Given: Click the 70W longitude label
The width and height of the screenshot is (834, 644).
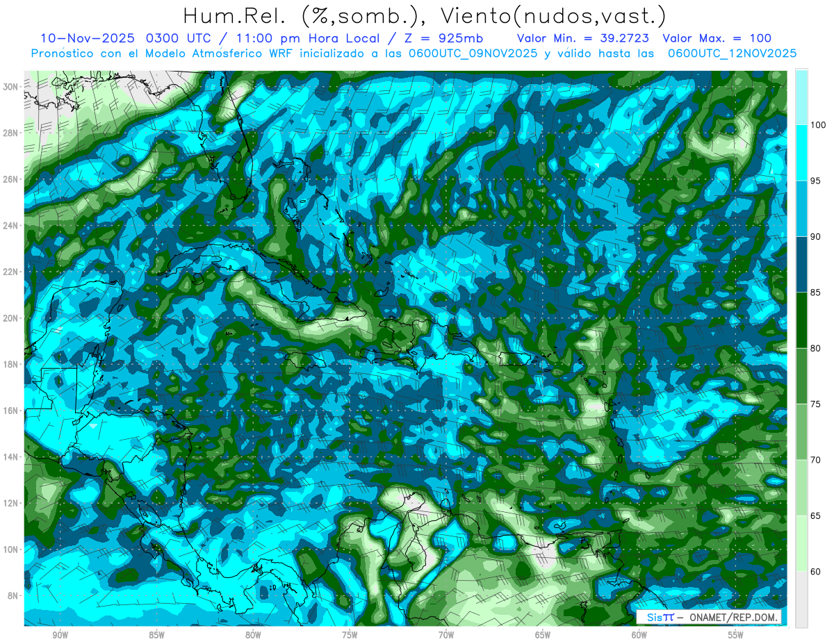Looking at the screenshot, I should 446,635.
